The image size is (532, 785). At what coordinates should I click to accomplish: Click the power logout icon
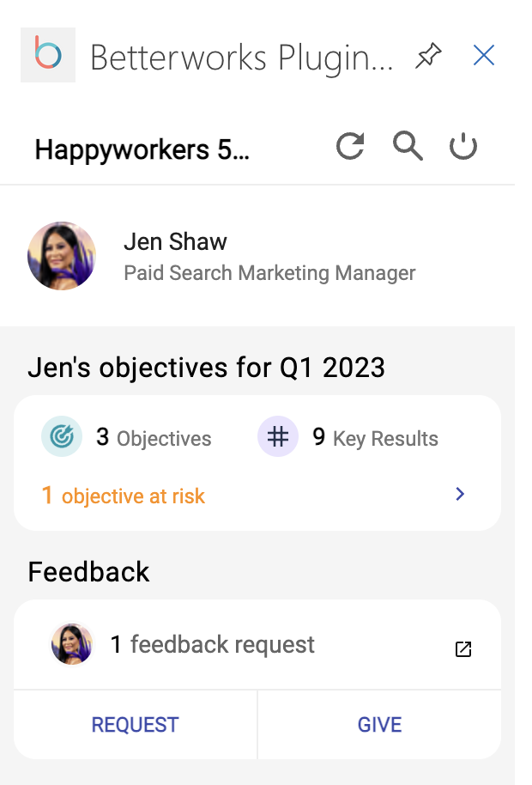(463, 146)
